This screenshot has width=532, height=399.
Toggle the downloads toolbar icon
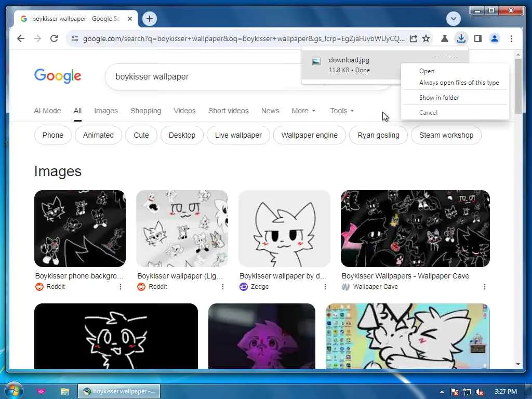click(461, 38)
